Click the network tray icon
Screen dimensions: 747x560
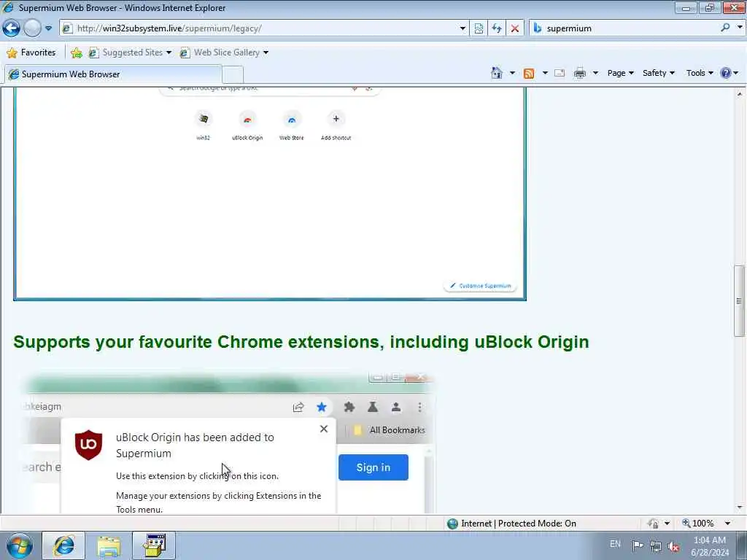(x=656, y=546)
